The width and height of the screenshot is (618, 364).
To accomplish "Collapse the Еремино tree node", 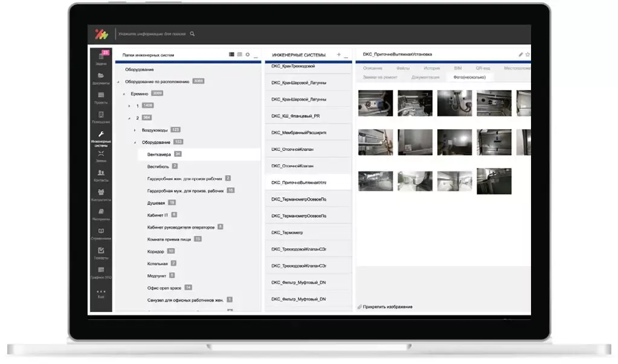I will (x=124, y=94).
